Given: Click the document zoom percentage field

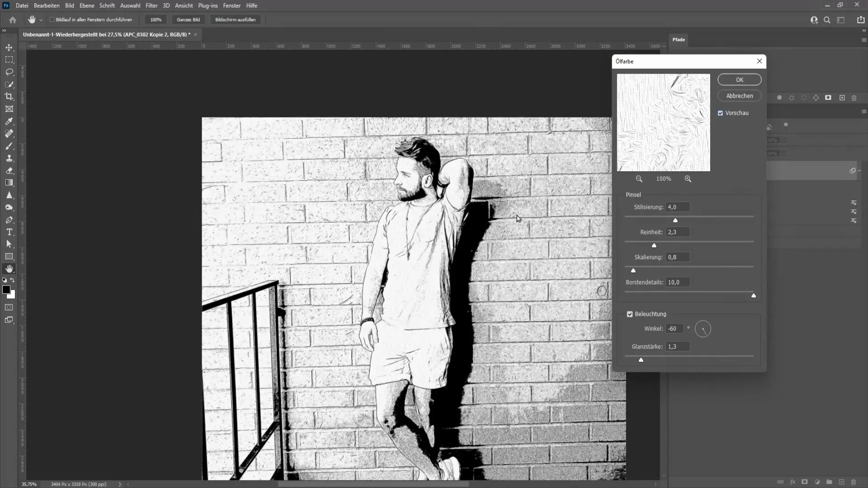Looking at the screenshot, I should pos(29,484).
